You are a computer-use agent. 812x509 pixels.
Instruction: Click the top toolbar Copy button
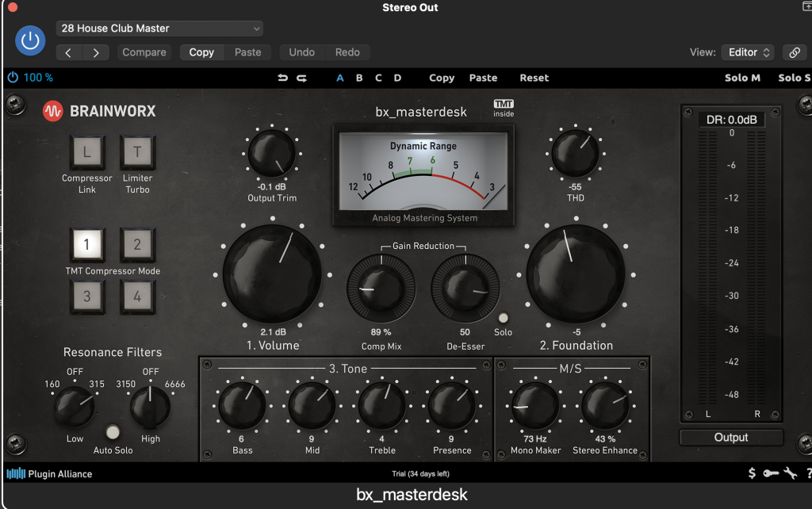pos(201,52)
